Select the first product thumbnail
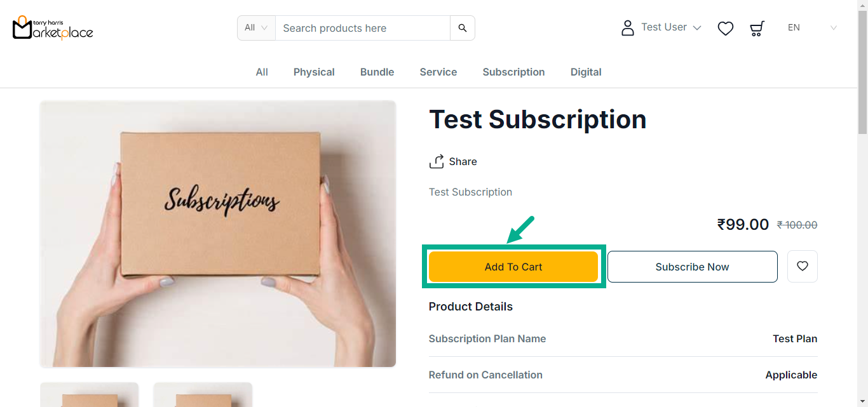The width and height of the screenshot is (868, 407). pos(90,395)
